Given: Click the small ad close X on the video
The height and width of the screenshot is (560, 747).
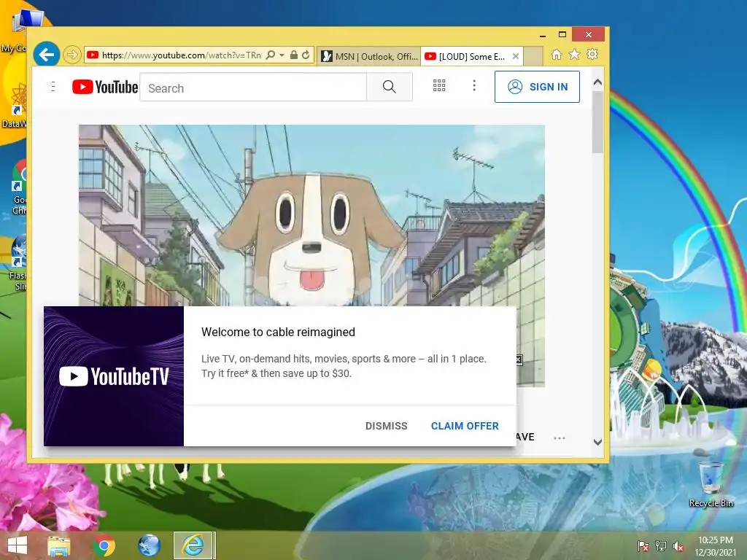Looking at the screenshot, I should (519, 360).
